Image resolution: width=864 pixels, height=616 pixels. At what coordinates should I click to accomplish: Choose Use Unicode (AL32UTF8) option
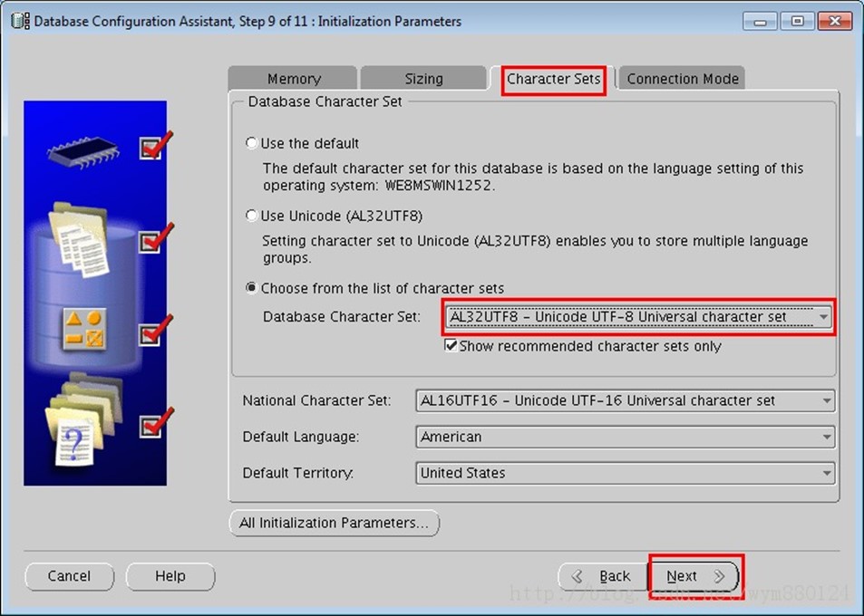coord(251,216)
